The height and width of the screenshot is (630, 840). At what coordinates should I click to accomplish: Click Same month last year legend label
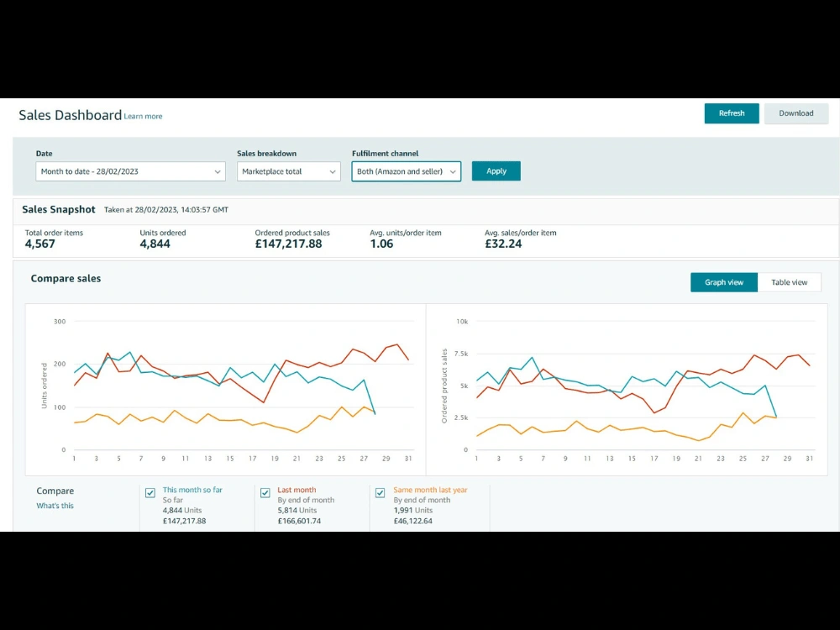[x=430, y=490]
